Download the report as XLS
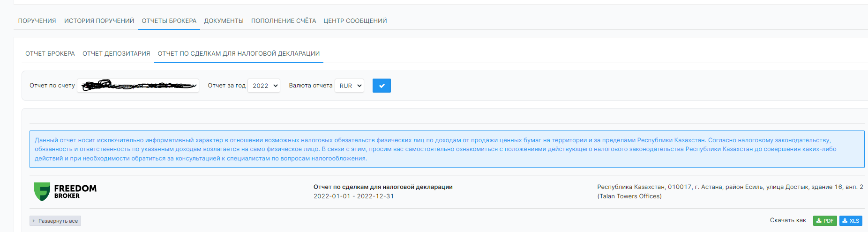This screenshot has height=232, width=868. point(851,221)
